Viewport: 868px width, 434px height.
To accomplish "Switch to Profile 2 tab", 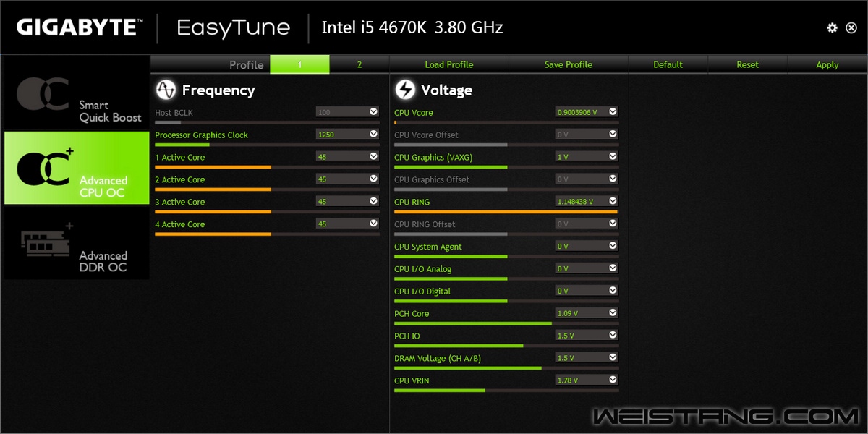I will (359, 64).
